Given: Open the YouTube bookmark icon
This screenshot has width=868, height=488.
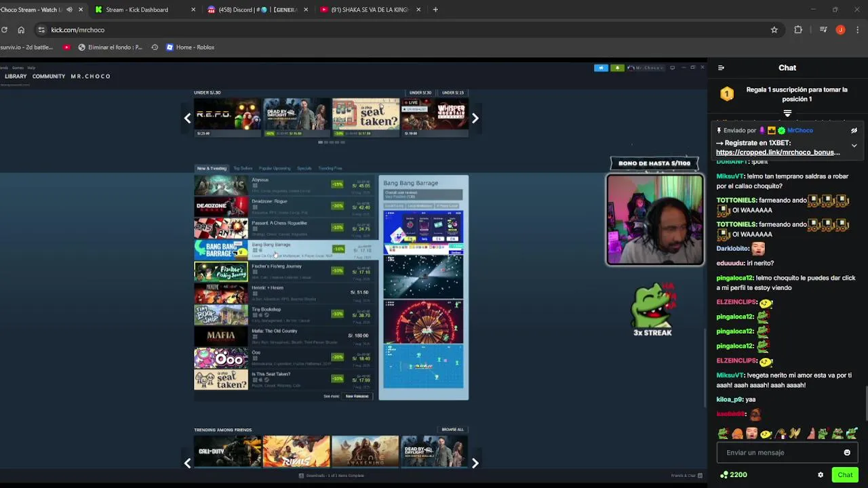Looking at the screenshot, I should pyautogui.click(x=66, y=47).
